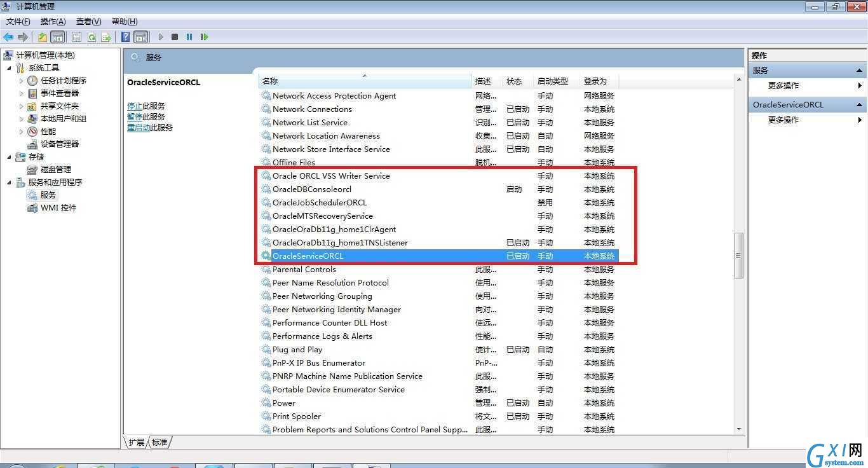Collapse the 存储 tree node
This screenshot has height=468, width=868.
pos(9,157)
